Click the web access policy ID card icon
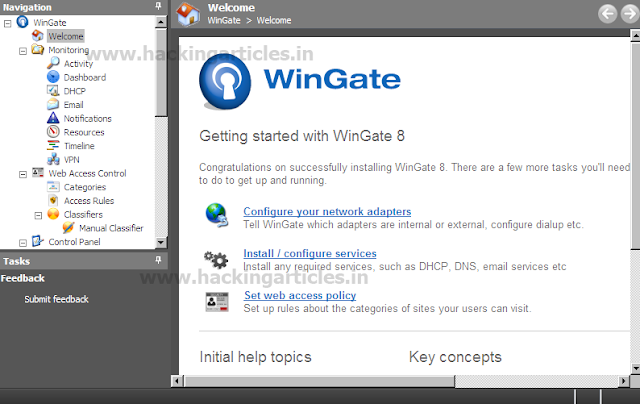 coord(217,302)
